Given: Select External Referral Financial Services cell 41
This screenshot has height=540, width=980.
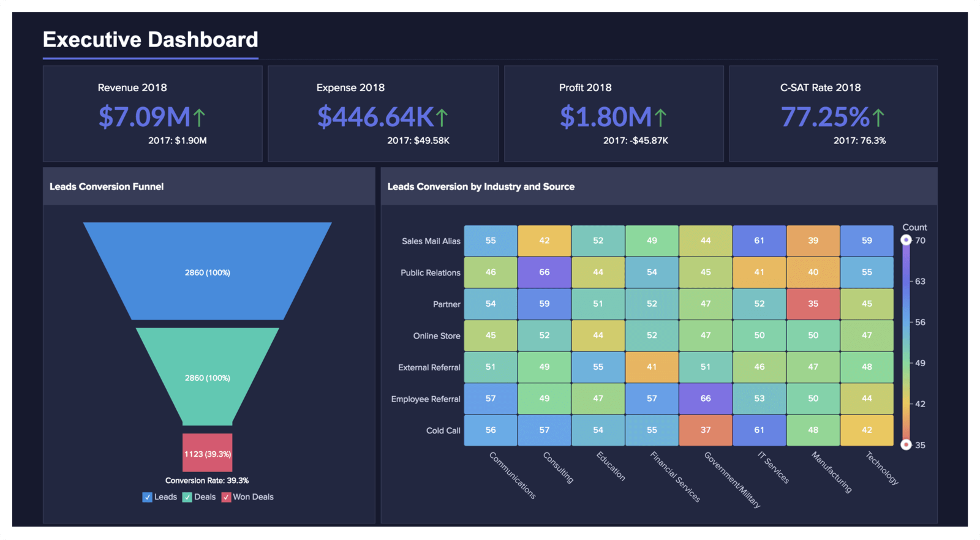Looking at the screenshot, I should 652,367.
